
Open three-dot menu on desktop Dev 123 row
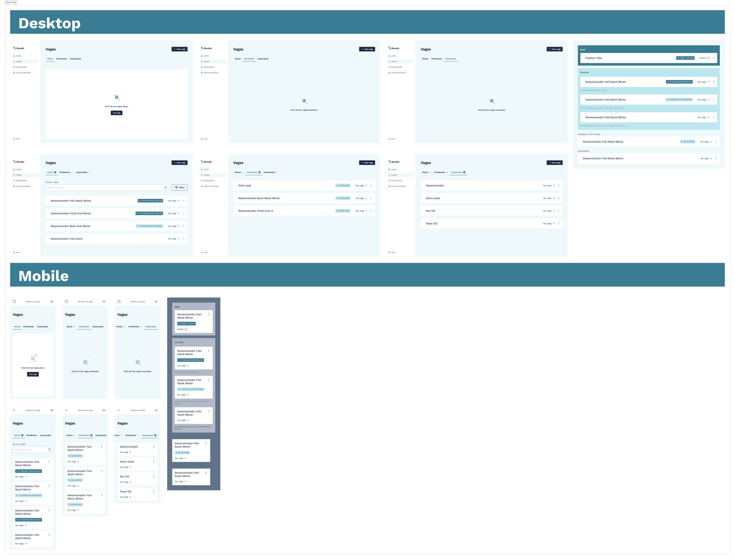click(x=559, y=211)
